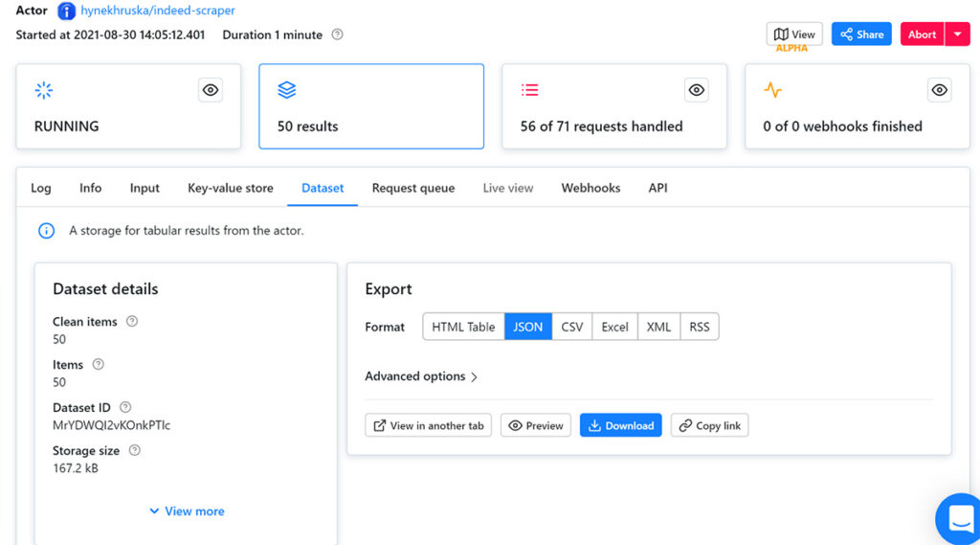
Task: Click the help icon beside Dataset ID
Action: pyautogui.click(x=125, y=407)
